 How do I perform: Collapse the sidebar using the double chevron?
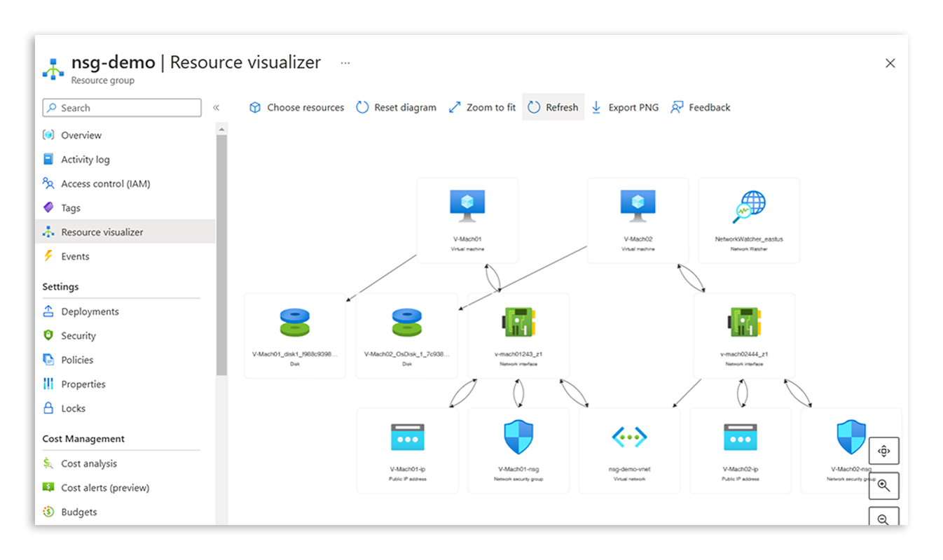click(216, 108)
